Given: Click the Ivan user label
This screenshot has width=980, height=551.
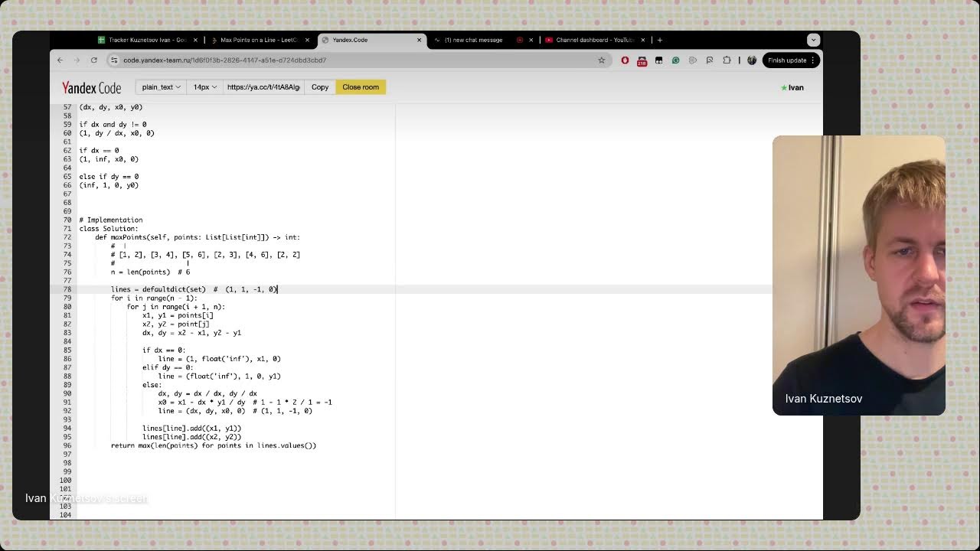Looking at the screenshot, I should tap(792, 88).
